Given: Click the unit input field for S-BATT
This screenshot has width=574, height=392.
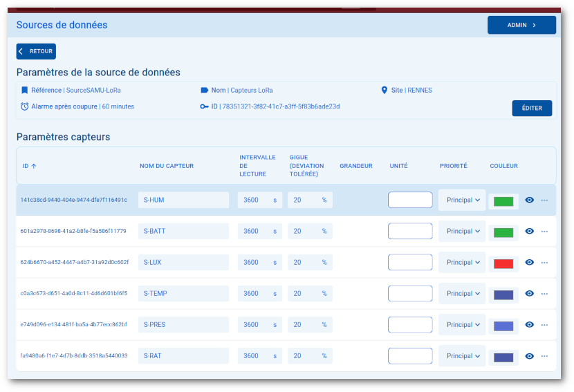Looking at the screenshot, I should (x=410, y=232).
